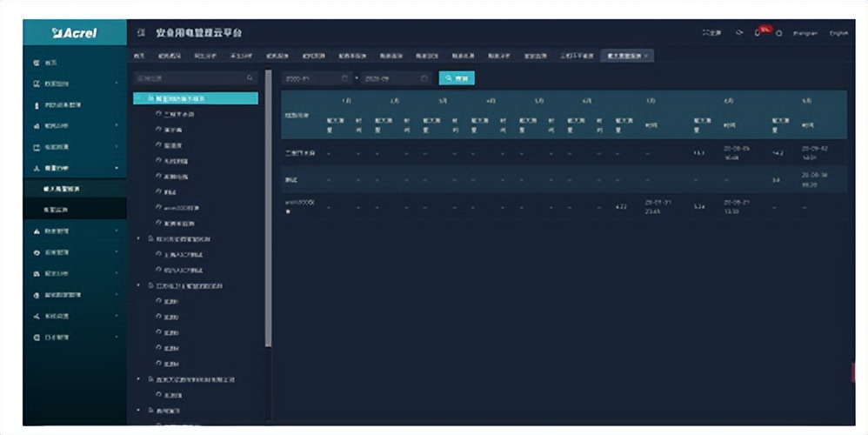Click the home icon in left sidebar
Viewport: 868px width, 435px height.
click(x=37, y=64)
